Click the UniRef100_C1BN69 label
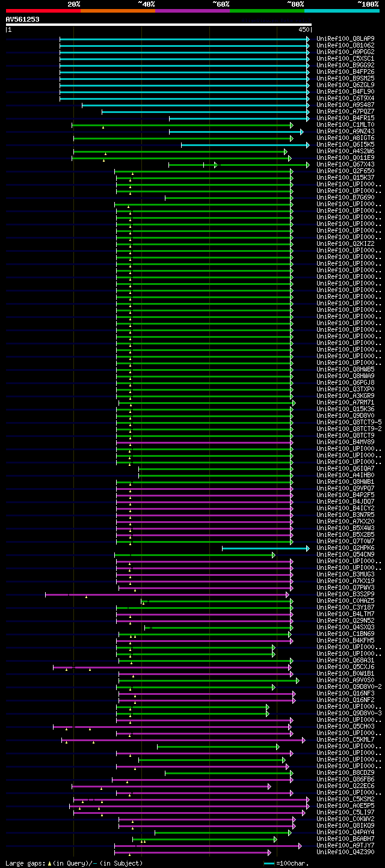Screen dimensions: 385x868 click(345, 634)
